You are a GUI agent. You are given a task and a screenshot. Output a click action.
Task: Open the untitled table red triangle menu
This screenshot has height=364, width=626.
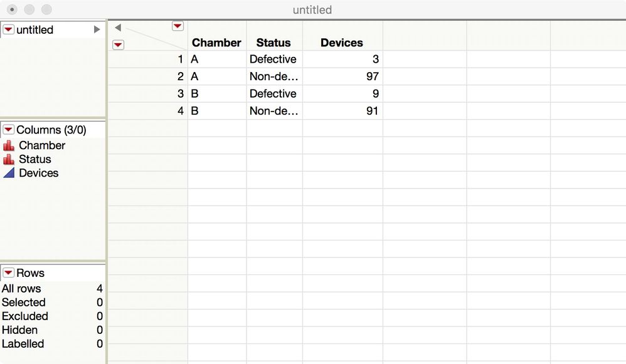(8, 29)
